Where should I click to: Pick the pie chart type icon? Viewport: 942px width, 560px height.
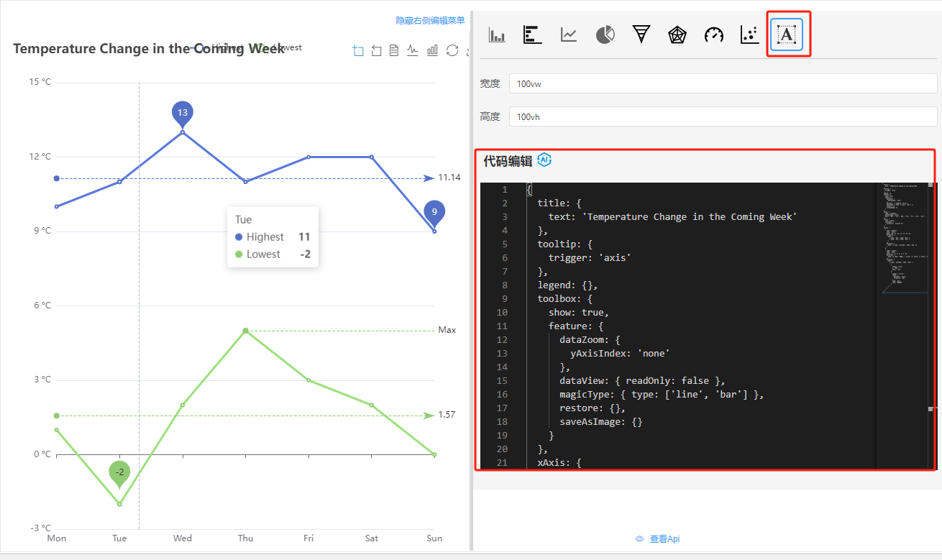tap(605, 35)
